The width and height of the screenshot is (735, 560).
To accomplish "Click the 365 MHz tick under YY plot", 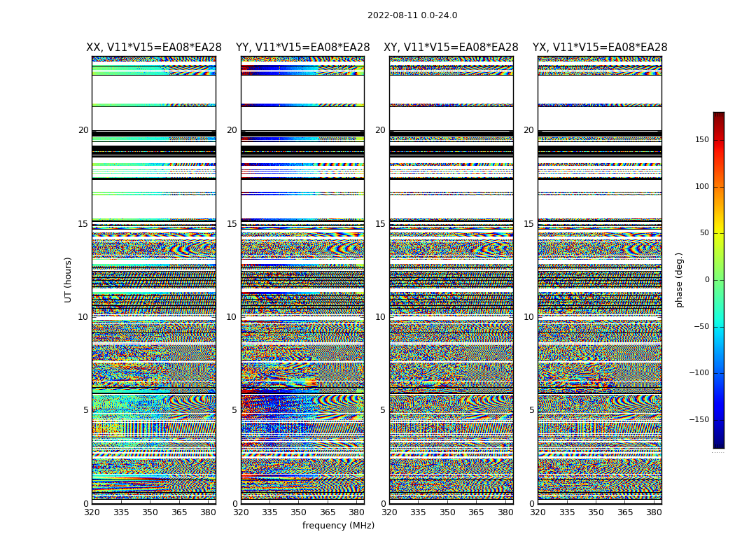I will tap(328, 512).
